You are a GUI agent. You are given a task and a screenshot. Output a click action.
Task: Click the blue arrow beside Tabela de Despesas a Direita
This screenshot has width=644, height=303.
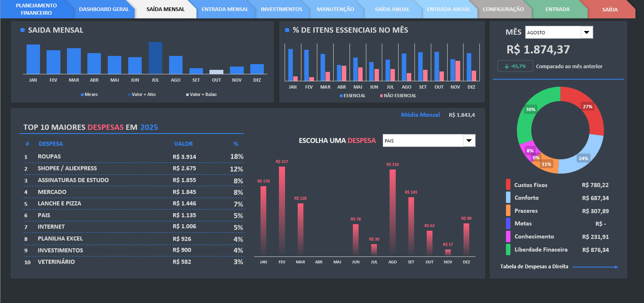click(595, 267)
